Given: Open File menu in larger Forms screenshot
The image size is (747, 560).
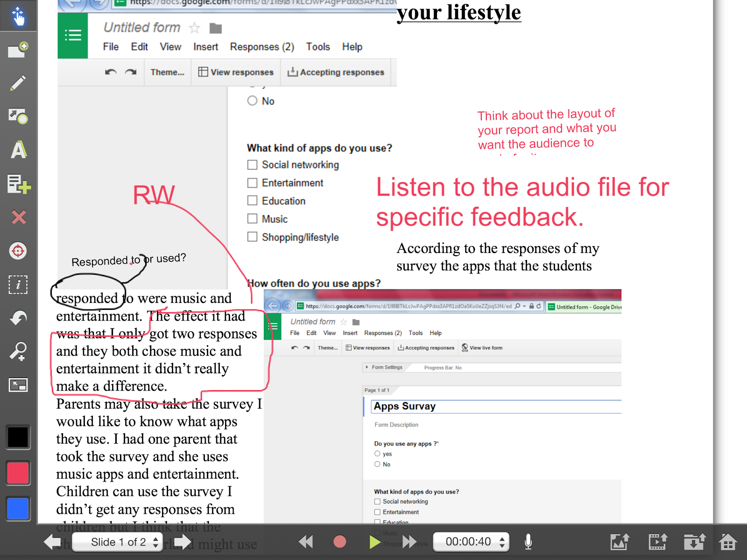Looking at the screenshot, I should 111,47.
